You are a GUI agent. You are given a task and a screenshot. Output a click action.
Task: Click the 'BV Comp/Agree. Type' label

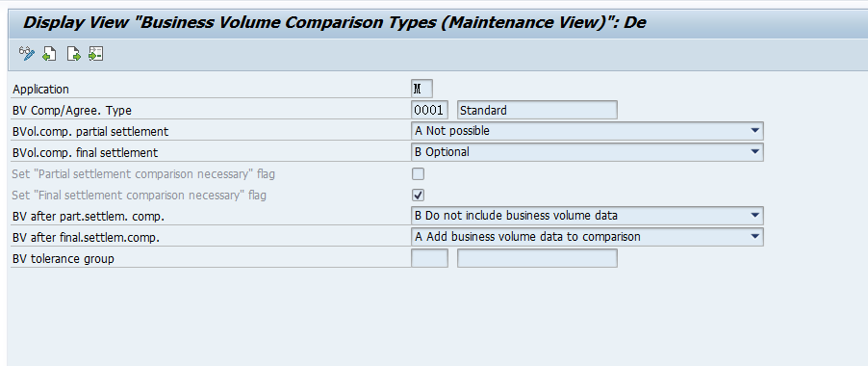pyautogui.click(x=72, y=110)
